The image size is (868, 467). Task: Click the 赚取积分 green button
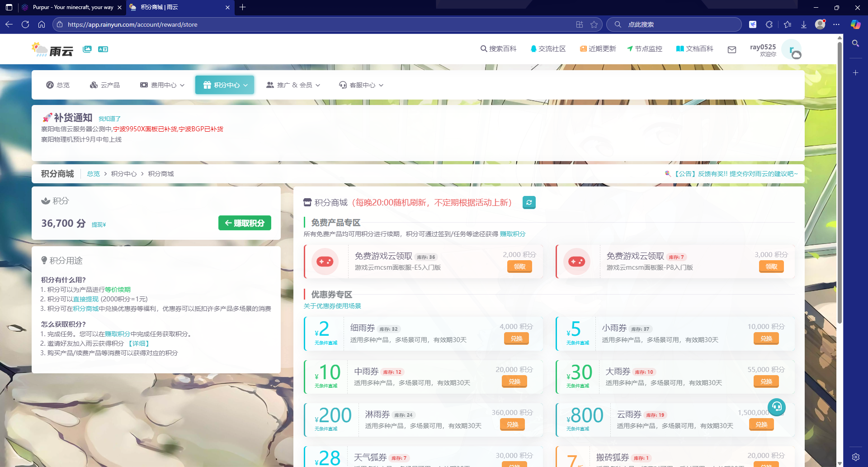click(x=245, y=223)
